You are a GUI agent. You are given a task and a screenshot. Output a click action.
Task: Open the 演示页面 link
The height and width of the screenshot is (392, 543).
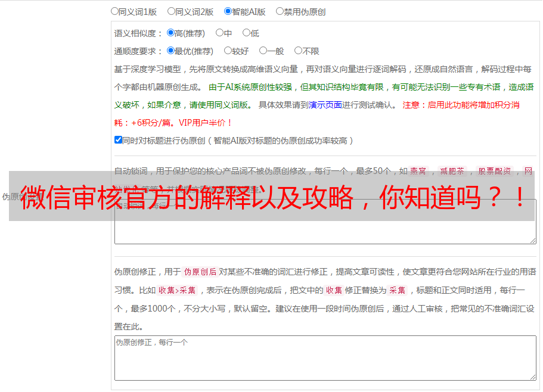click(325, 105)
